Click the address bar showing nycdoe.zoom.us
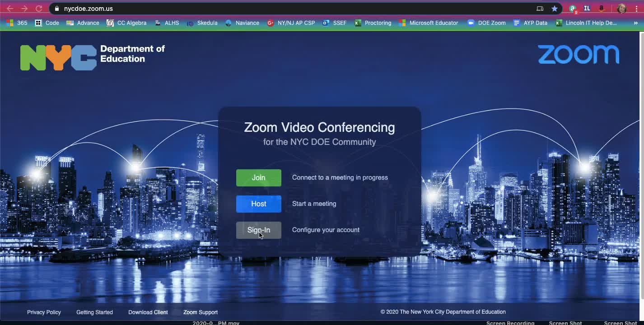 pos(271,9)
